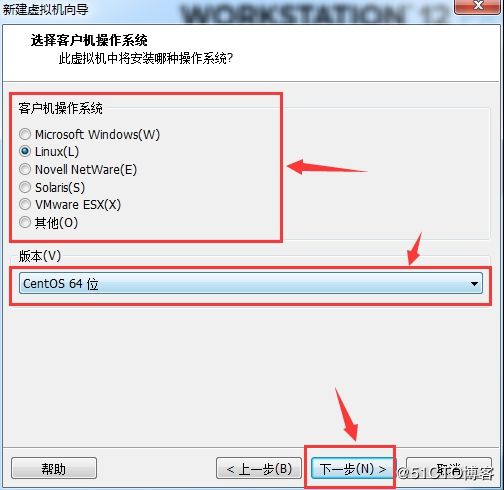Select the Linux(L) radio button
This screenshot has width=504, height=490.
pyautogui.click(x=25, y=152)
